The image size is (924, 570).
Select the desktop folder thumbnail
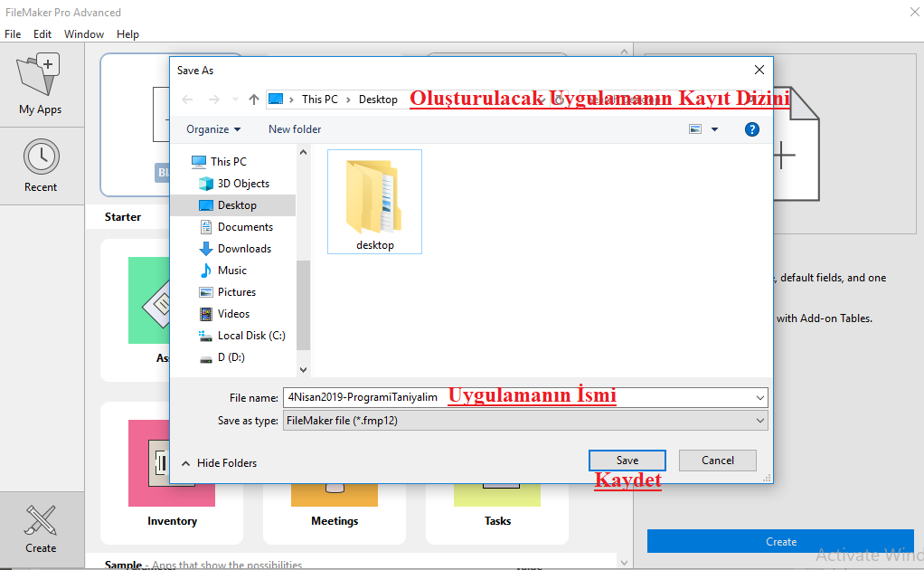375,202
